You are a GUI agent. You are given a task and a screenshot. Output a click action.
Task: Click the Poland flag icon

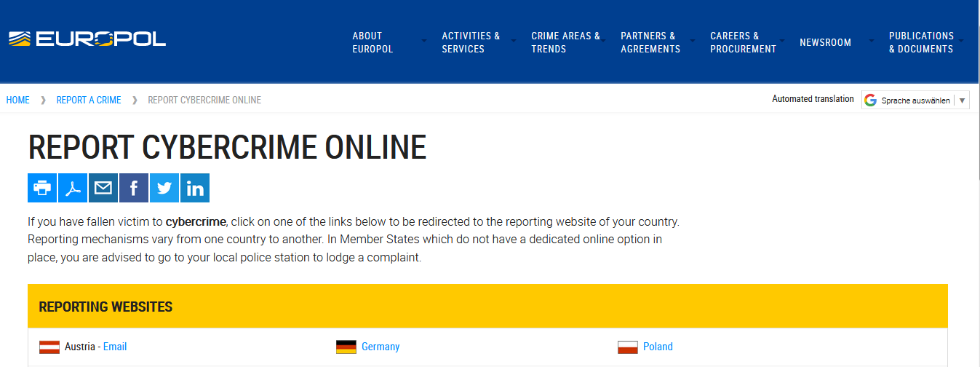pyautogui.click(x=628, y=347)
